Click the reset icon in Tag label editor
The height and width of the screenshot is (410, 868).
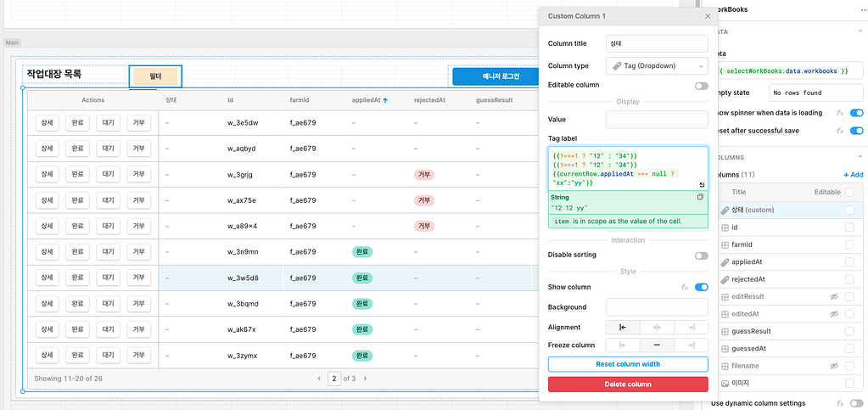coord(702,185)
